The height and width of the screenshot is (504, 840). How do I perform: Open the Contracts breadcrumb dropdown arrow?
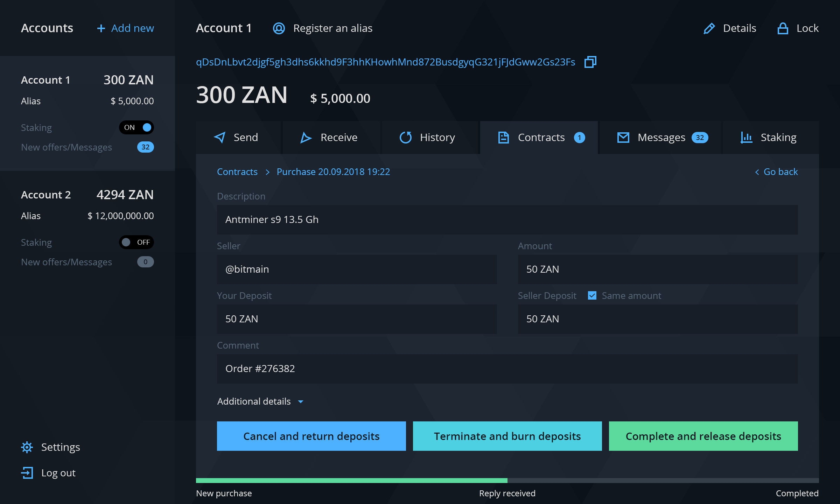pos(267,172)
